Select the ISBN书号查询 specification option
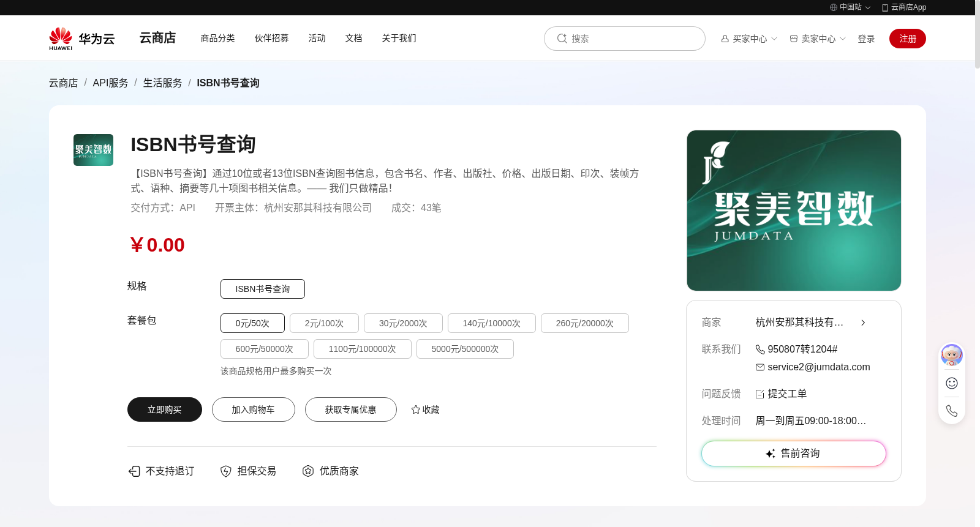980x527 pixels. click(263, 289)
